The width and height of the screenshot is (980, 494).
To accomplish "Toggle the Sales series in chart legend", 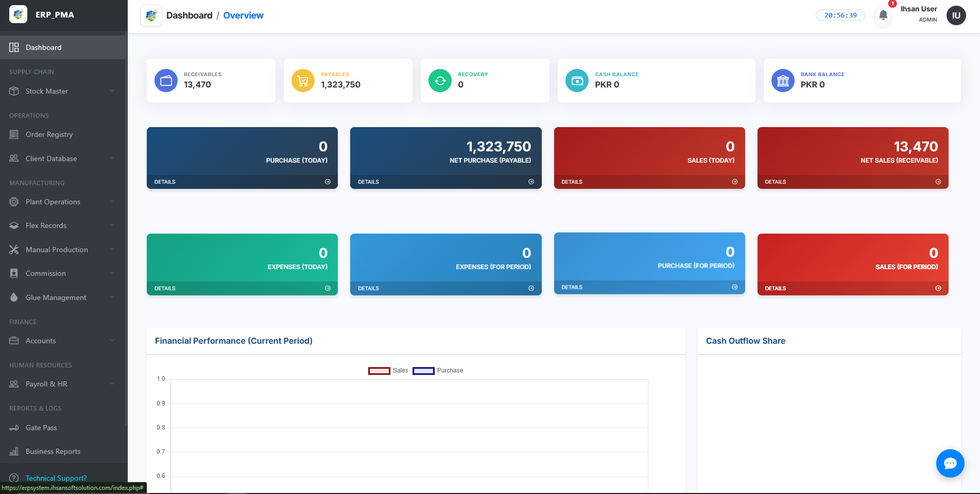I will (388, 370).
